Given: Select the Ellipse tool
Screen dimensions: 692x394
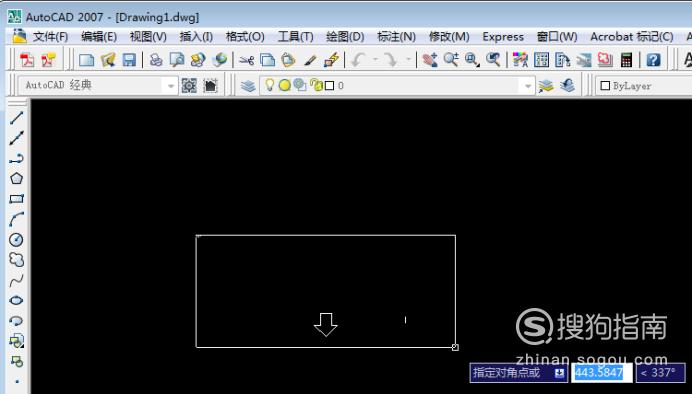Looking at the screenshot, I should click(16, 300).
